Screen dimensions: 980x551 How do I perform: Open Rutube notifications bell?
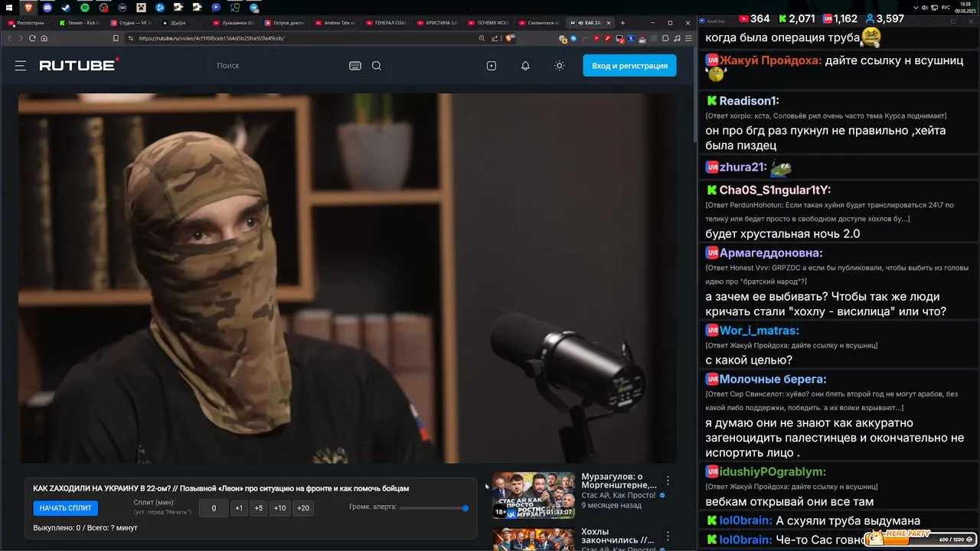pos(525,66)
